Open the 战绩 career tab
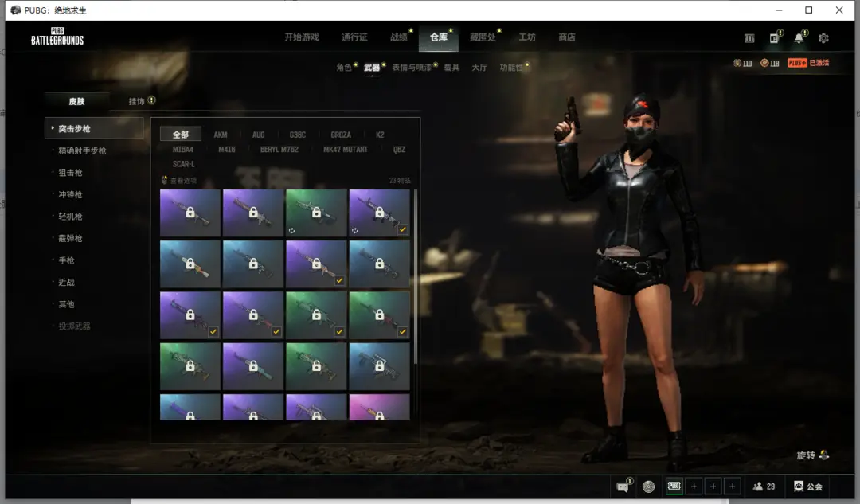The height and width of the screenshot is (504, 860). tap(399, 37)
